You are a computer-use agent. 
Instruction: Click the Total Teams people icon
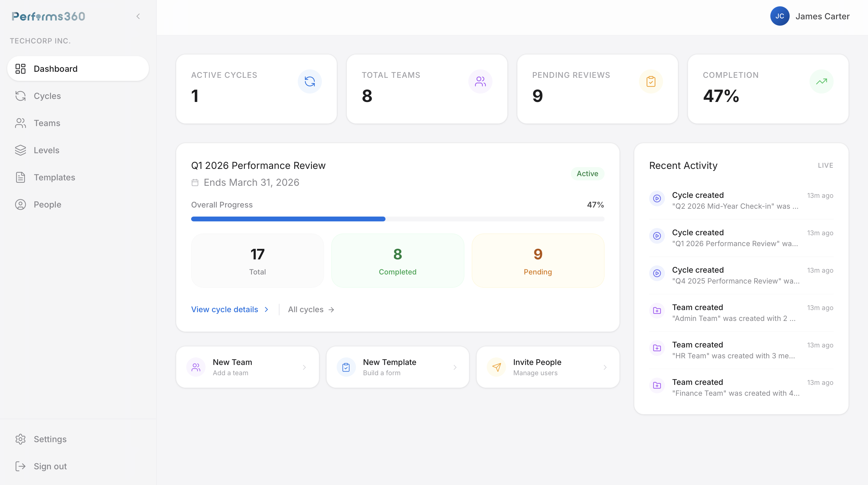(480, 81)
